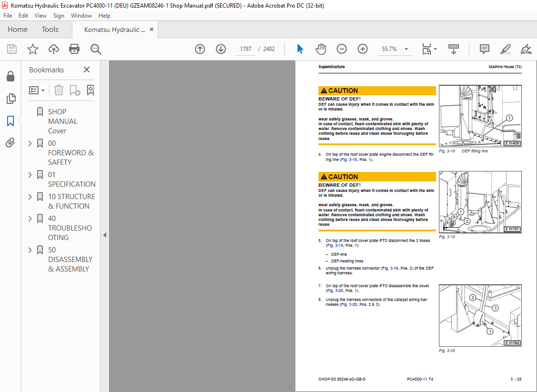Image resolution: width=537 pixels, height=392 pixels.
Task: Collapse the navigation pane with the side arrow
Action: point(105,235)
